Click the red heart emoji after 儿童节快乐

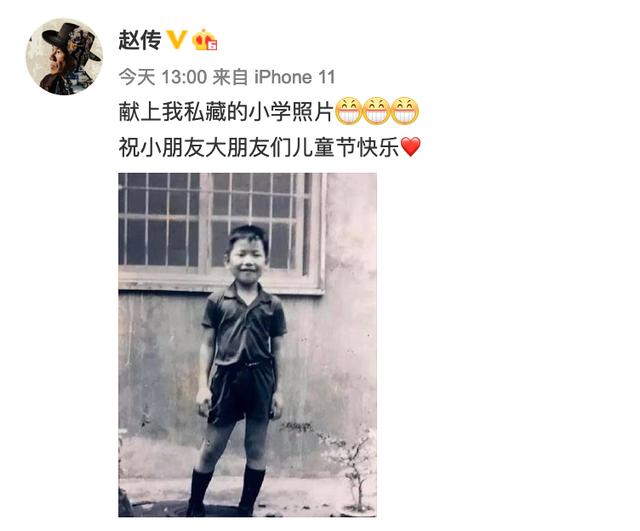point(411,147)
